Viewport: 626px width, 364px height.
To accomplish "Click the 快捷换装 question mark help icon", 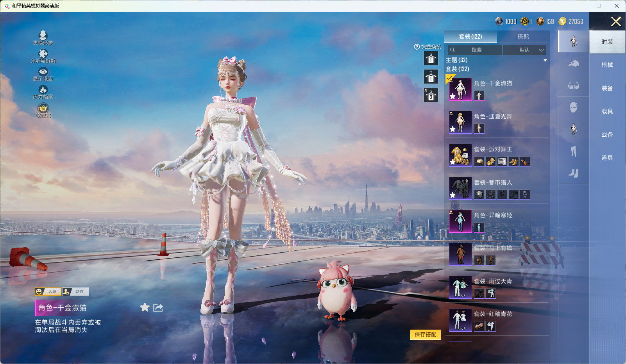I will pos(417,47).
